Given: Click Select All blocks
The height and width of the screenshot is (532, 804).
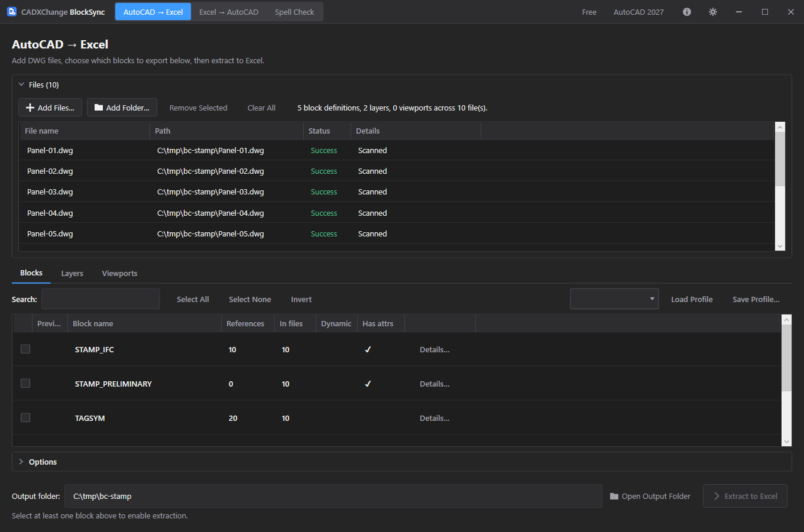Looking at the screenshot, I should coord(193,299).
